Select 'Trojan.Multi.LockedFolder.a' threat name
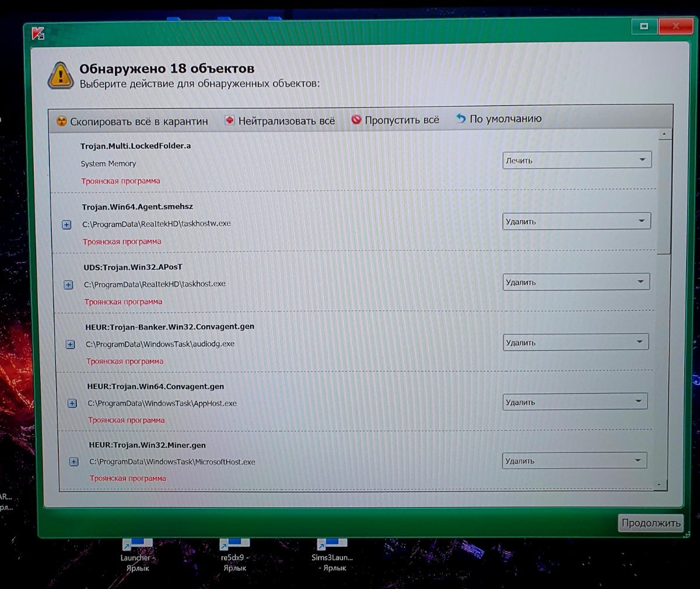The width and height of the screenshot is (700, 589). tap(136, 146)
